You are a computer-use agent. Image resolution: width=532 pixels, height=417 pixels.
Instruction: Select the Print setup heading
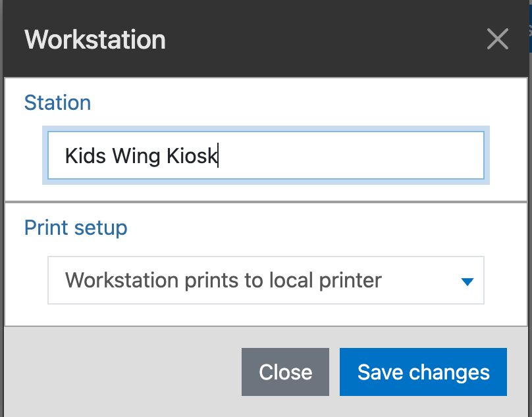pos(76,228)
